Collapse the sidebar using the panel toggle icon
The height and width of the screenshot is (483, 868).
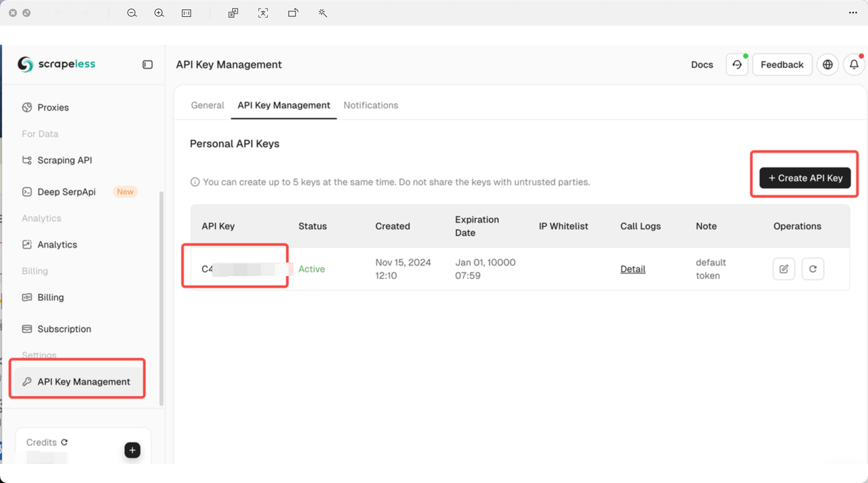click(x=147, y=64)
